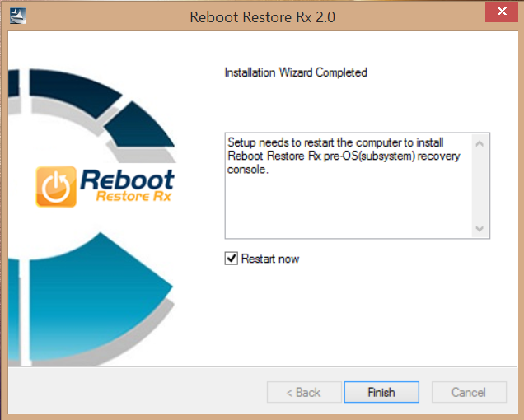The image size is (524, 420).
Task: Close the Reboot Restore Rx window
Action: (x=501, y=12)
